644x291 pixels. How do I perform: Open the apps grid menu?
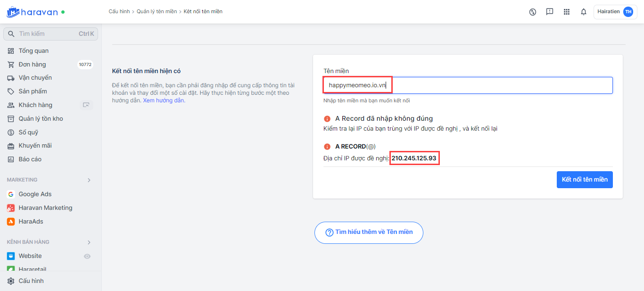click(x=567, y=12)
